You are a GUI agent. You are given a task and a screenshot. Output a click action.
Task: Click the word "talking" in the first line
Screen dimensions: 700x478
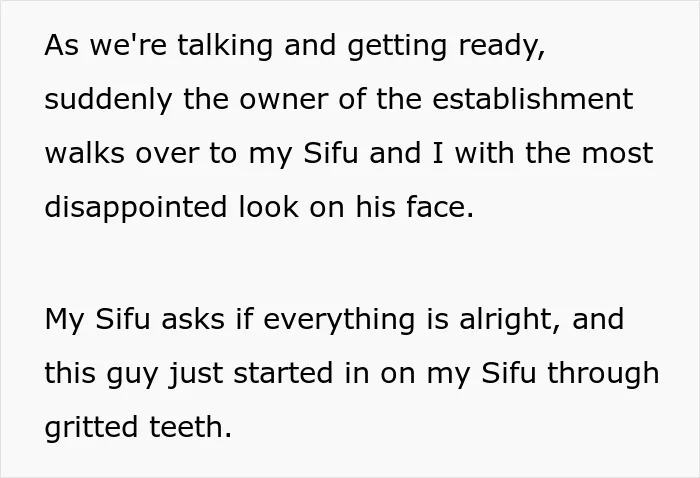tap(225, 47)
